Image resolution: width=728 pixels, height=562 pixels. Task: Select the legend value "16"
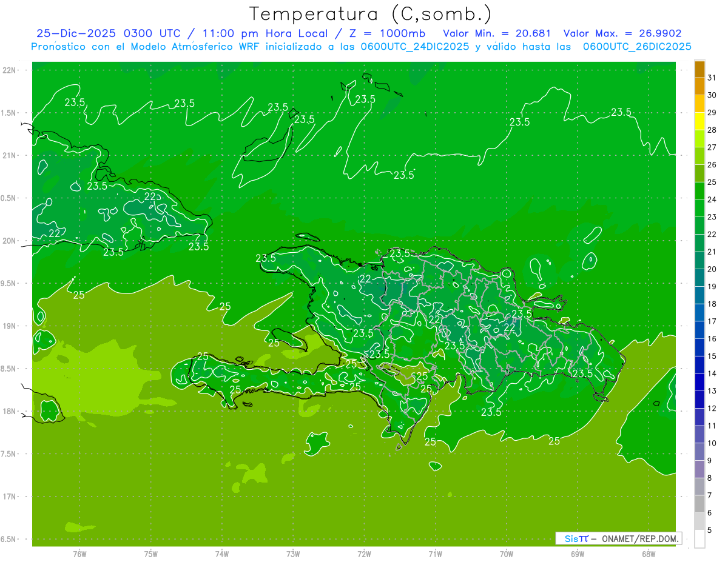click(x=712, y=339)
